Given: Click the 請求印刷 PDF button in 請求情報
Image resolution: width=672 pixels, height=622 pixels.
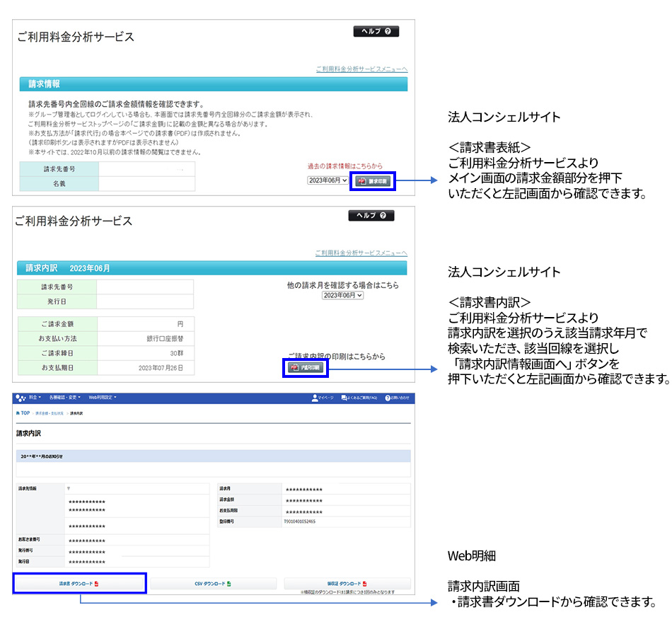Looking at the screenshot, I should click(372, 181).
